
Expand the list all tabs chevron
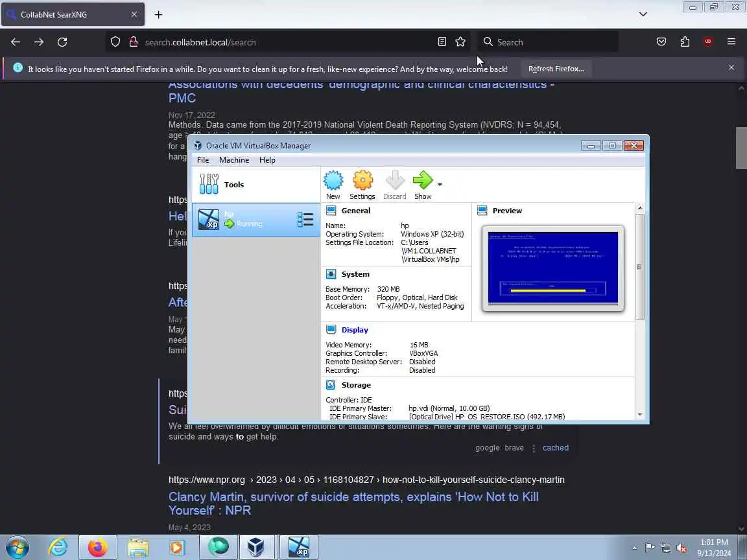[643, 14]
